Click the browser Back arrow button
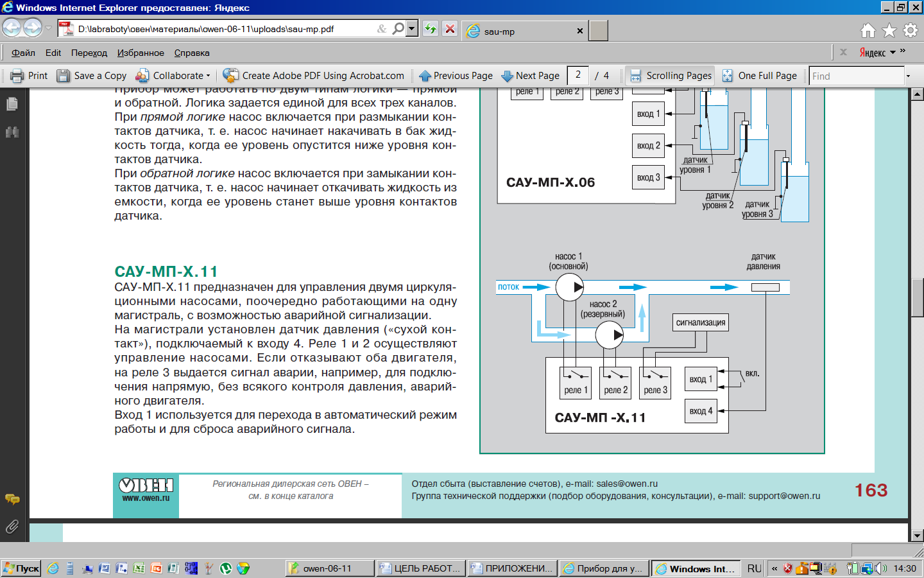924x578 pixels. [12, 28]
